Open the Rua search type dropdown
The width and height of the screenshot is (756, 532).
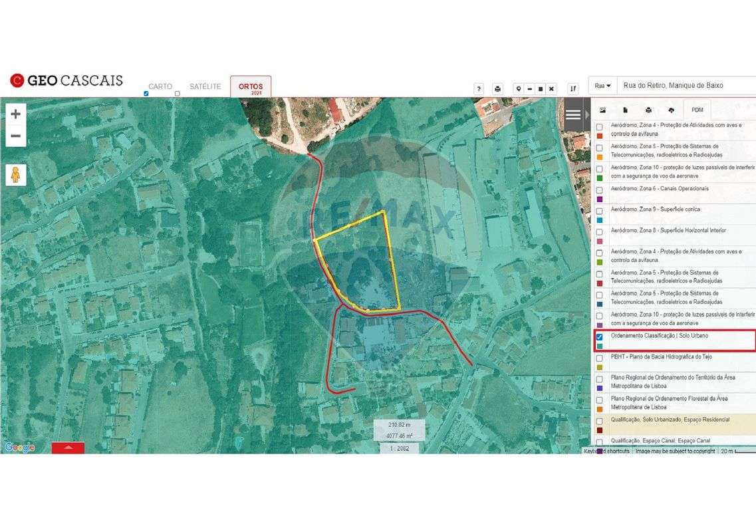[x=602, y=85]
